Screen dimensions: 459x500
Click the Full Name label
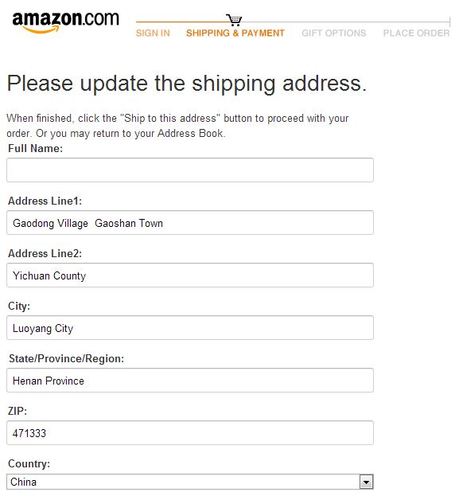(x=35, y=148)
